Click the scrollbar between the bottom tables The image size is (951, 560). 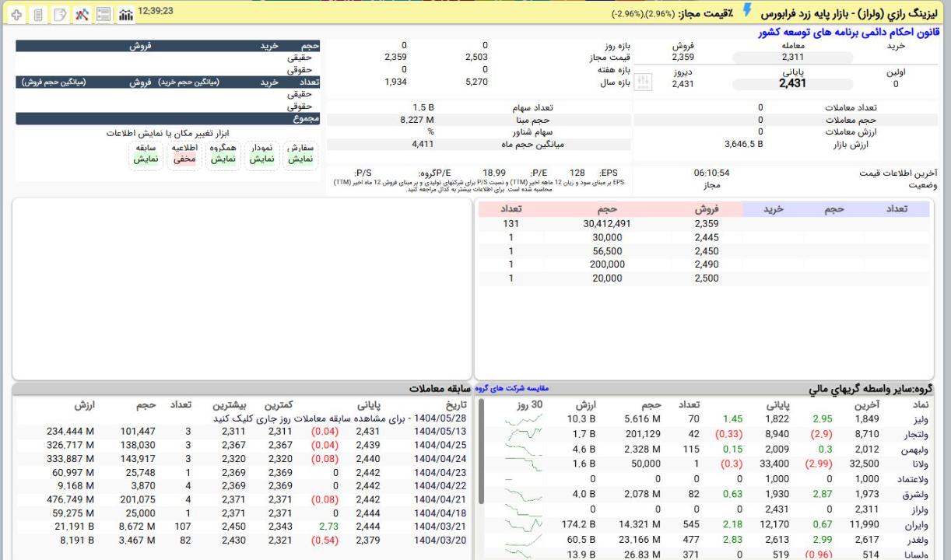(x=481, y=451)
